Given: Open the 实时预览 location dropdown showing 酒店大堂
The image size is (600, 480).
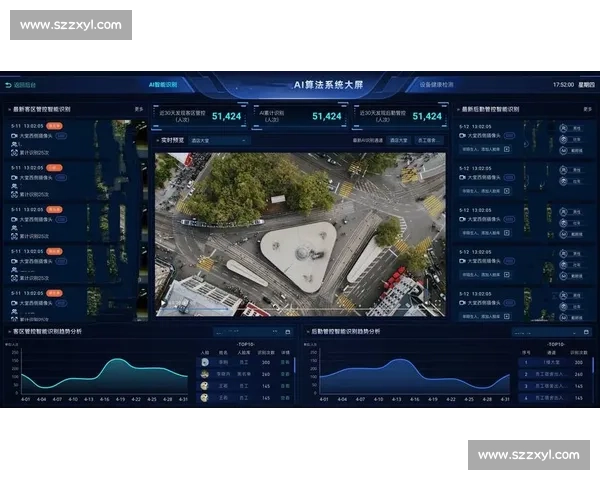Looking at the screenshot, I should pyautogui.click(x=219, y=140).
